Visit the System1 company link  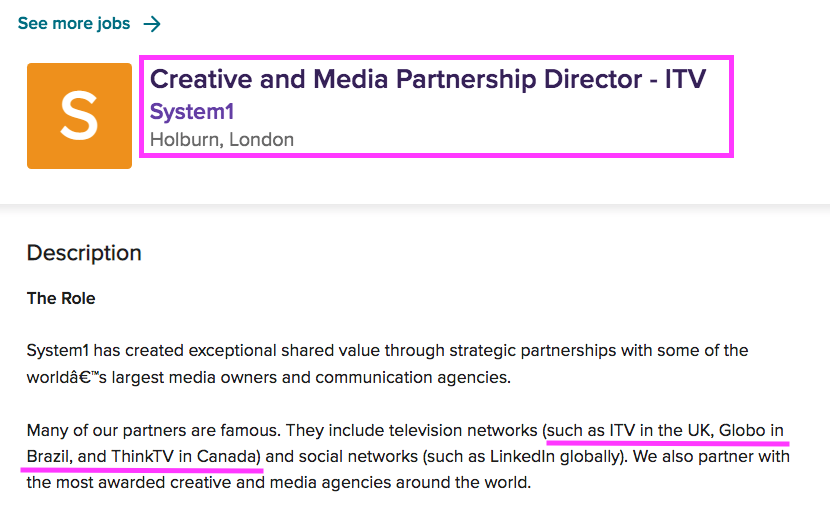[x=192, y=112]
